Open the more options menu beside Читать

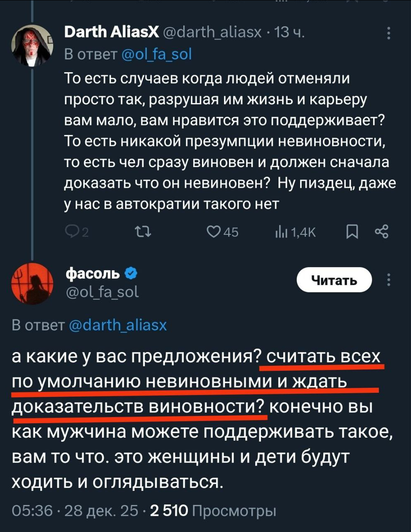tap(389, 280)
